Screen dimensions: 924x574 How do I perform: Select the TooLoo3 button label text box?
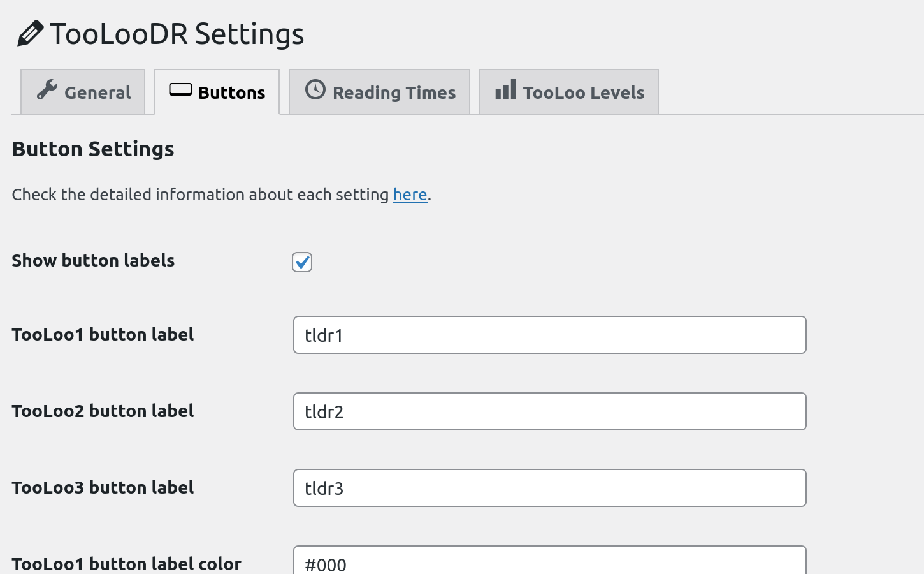point(549,488)
